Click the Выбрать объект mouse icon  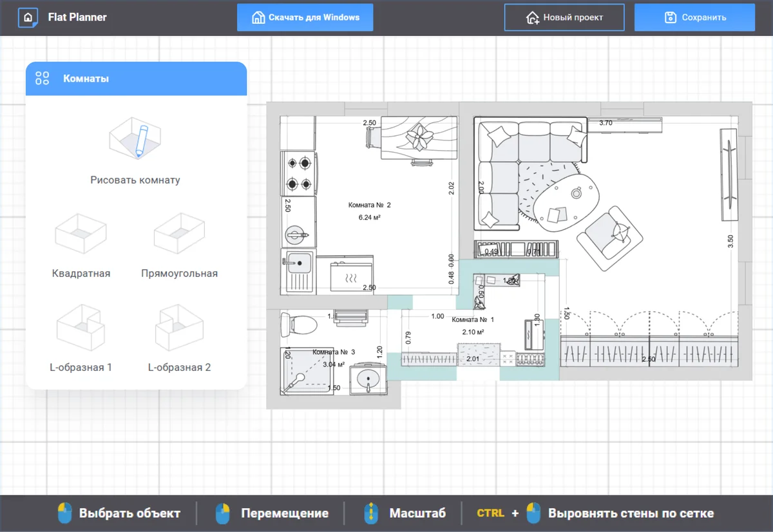tap(64, 513)
